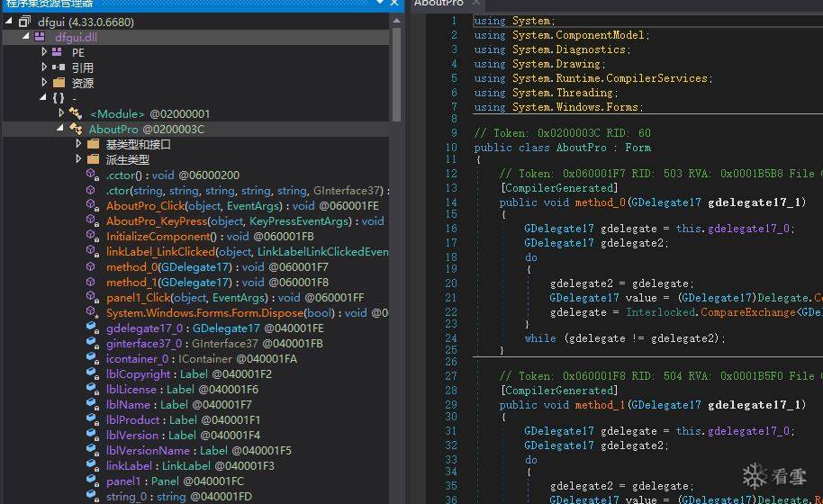Click Form base type in class declaration
The image size is (823, 504).
tap(638, 148)
